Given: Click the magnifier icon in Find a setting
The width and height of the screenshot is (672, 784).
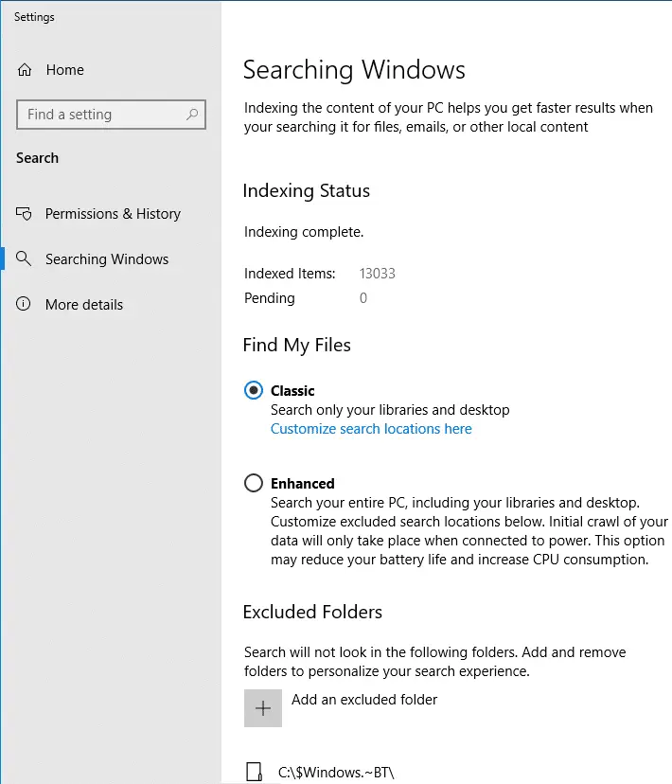Looking at the screenshot, I should 192,115.
